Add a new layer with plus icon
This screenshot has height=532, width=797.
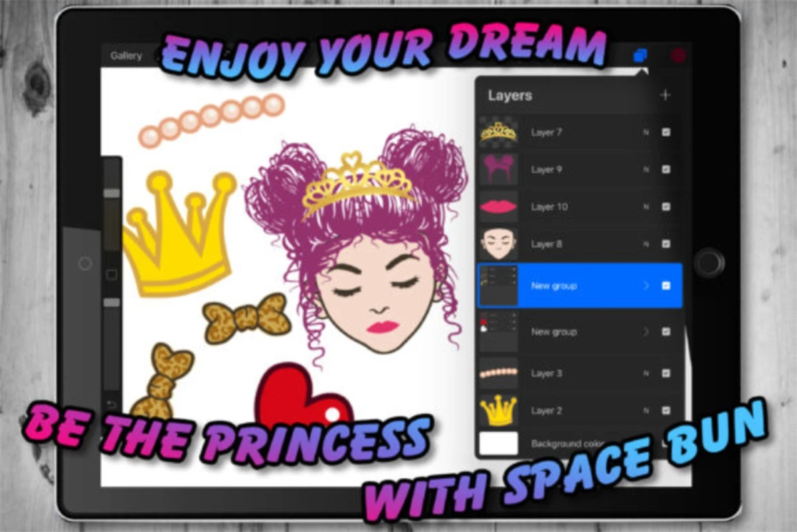[665, 95]
